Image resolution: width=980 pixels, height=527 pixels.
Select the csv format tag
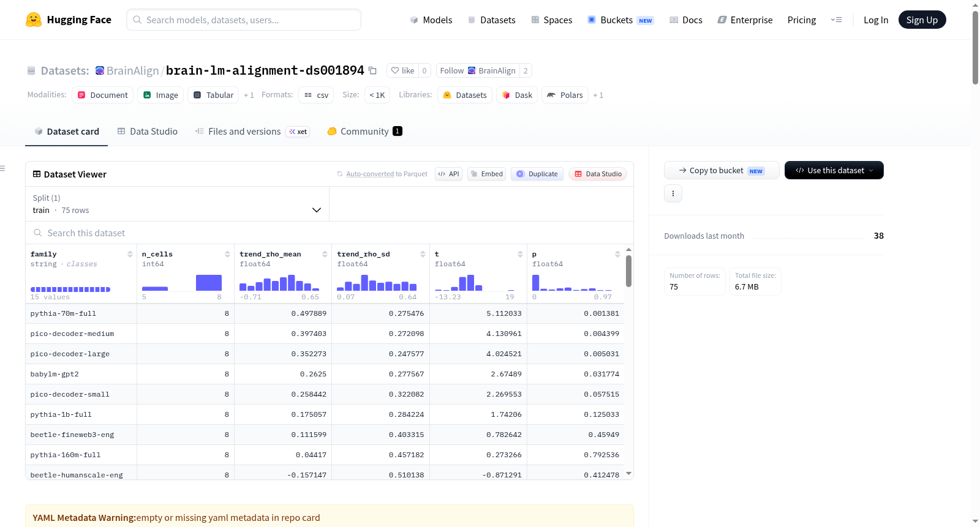pos(316,95)
